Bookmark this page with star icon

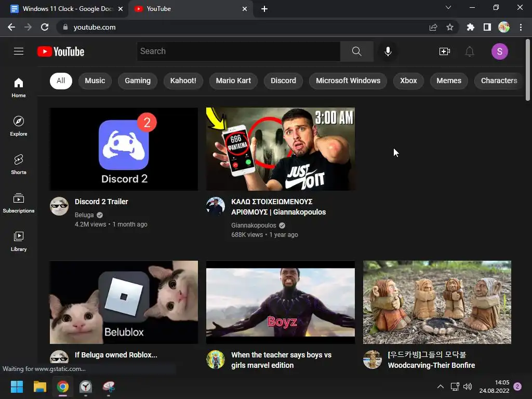(449, 27)
